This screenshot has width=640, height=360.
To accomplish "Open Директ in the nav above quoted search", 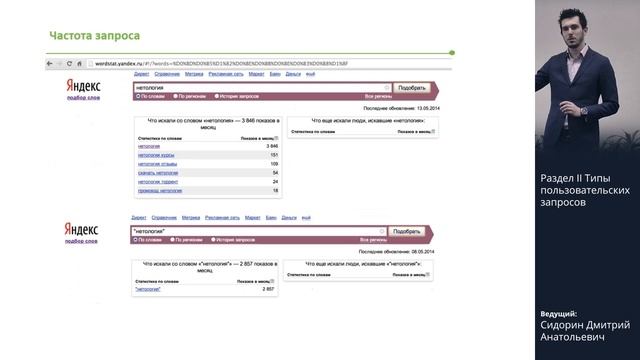I will (x=139, y=218).
